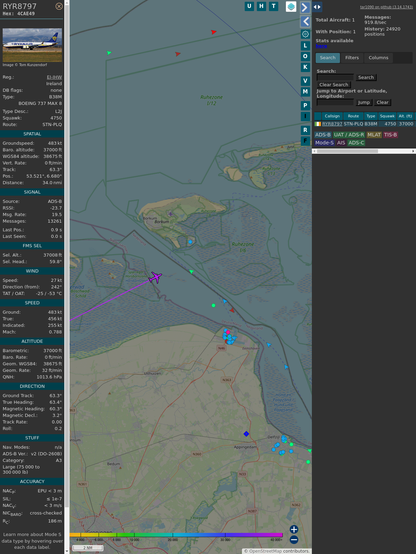Sort table by Callsign column
The height and width of the screenshot is (554, 416).
pyautogui.click(x=332, y=116)
